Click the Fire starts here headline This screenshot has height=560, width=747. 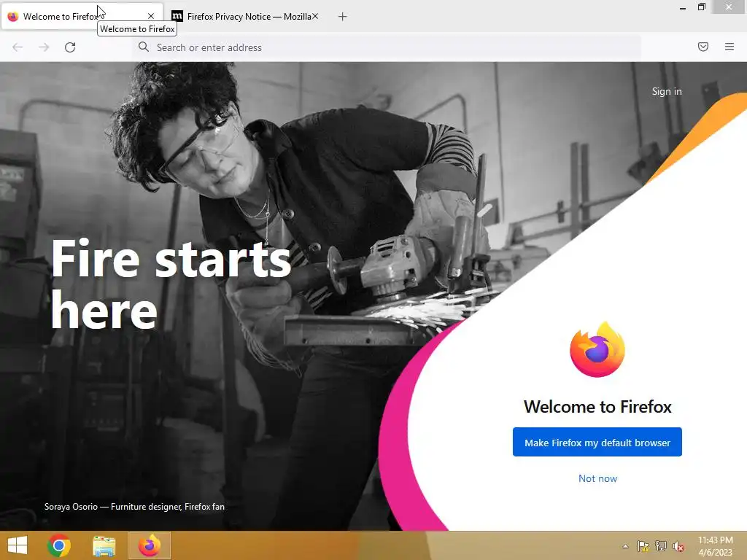pyautogui.click(x=171, y=284)
